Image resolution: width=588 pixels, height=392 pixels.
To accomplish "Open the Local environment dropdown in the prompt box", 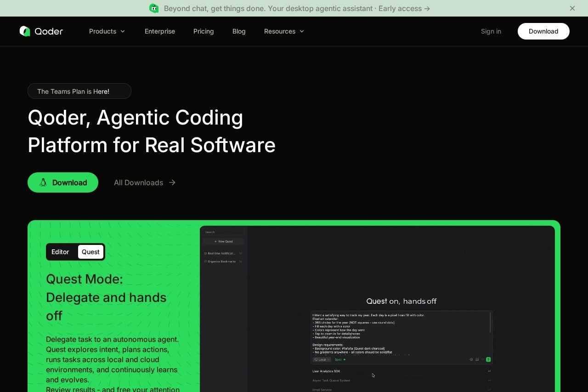I will pos(322,359).
